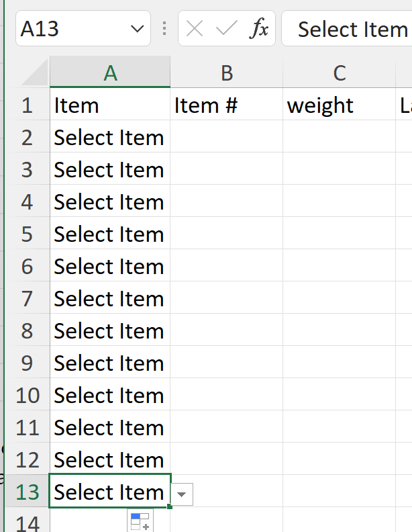Viewport: 412px width, 532px height.
Task: Click the 'Item #' cell B1
Action: click(226, 105)
